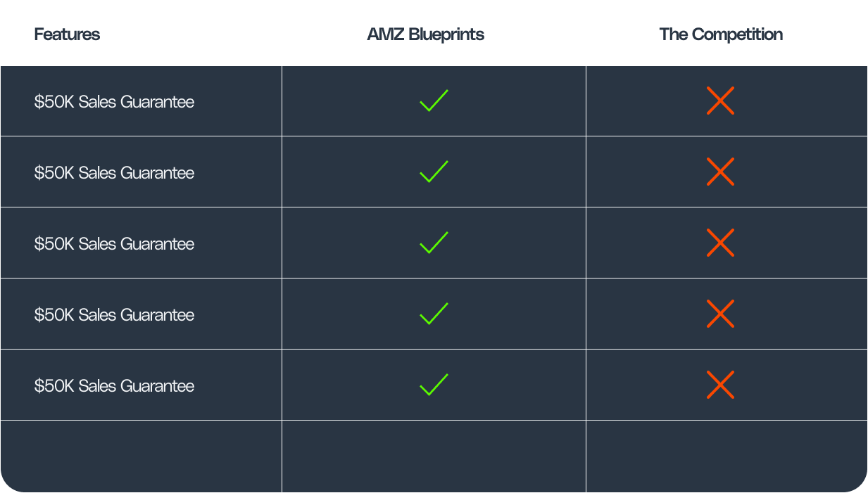Click second row's $50K Sales Guarantee text
The width and height of the screenshot is (868, 493).
click(x=114, y=173)
